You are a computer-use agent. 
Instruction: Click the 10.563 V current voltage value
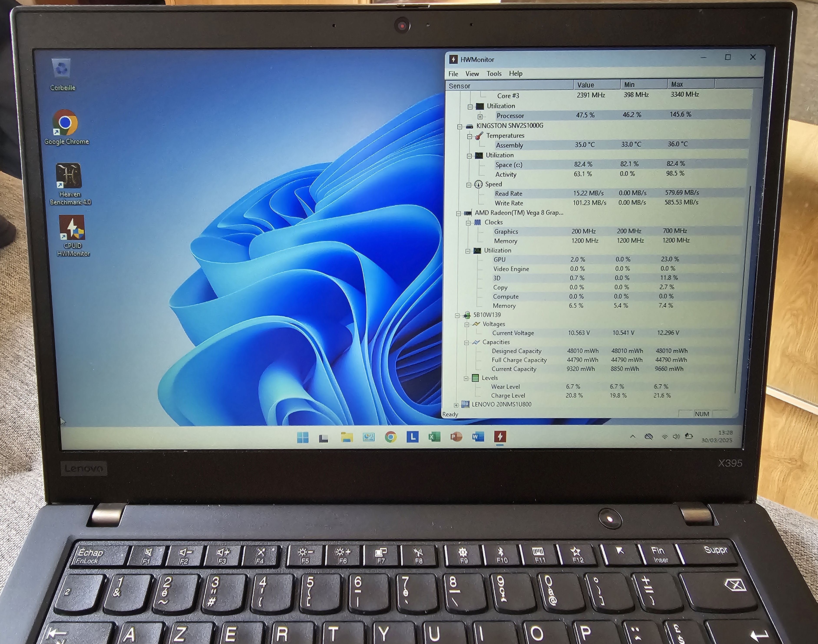click(579, 333)
